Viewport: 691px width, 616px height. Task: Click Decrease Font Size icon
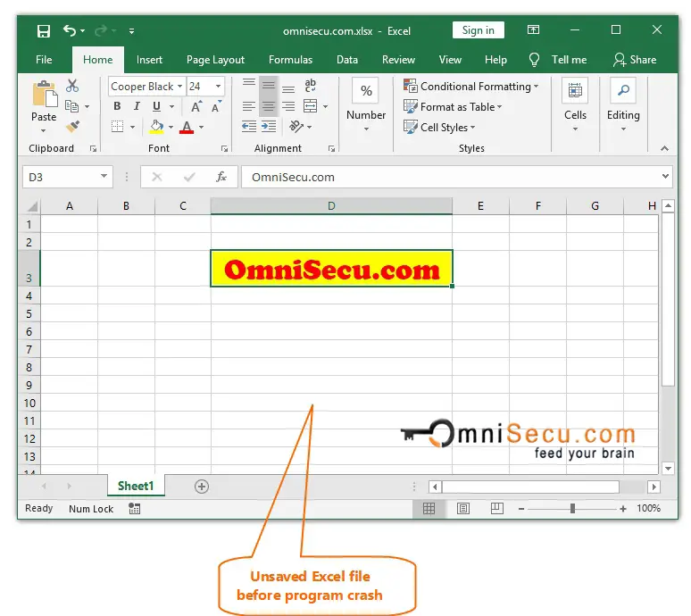216,106
